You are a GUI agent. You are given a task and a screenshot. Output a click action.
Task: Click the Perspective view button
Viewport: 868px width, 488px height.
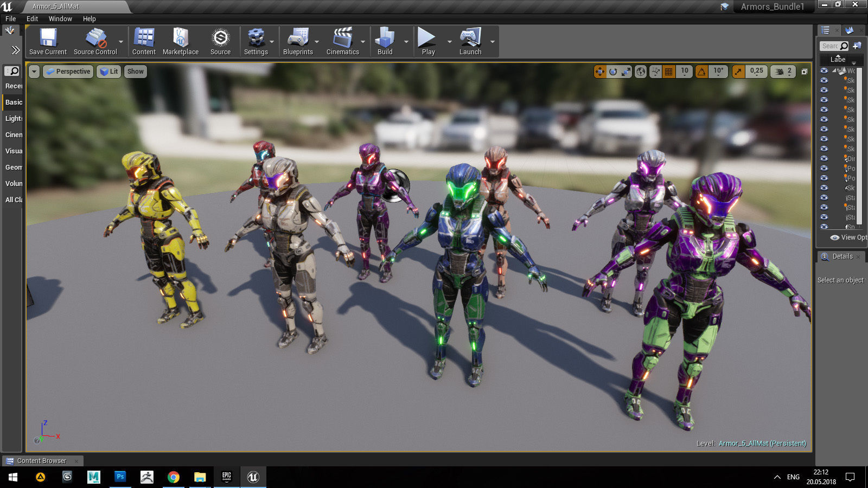(68, 72)
